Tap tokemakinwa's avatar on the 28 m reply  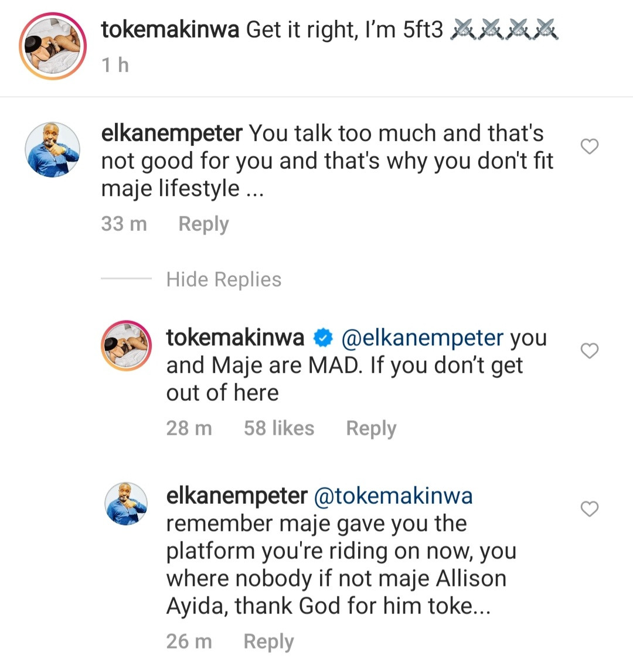point(127,346)
